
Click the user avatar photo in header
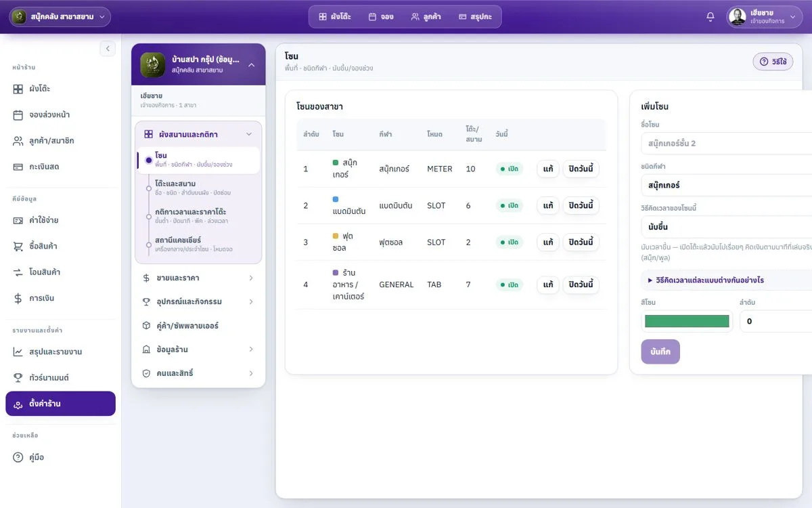[x=738, y=17]
